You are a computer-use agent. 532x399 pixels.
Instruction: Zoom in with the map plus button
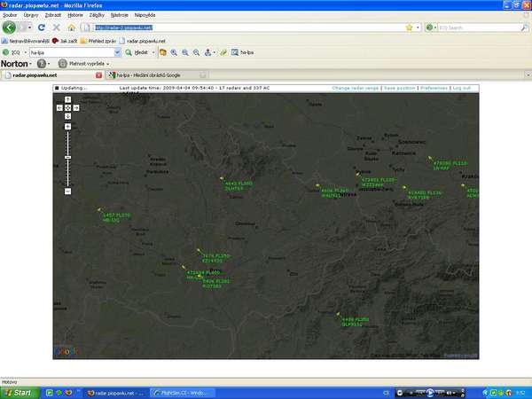pyautogui.click(x=68, y=127)
